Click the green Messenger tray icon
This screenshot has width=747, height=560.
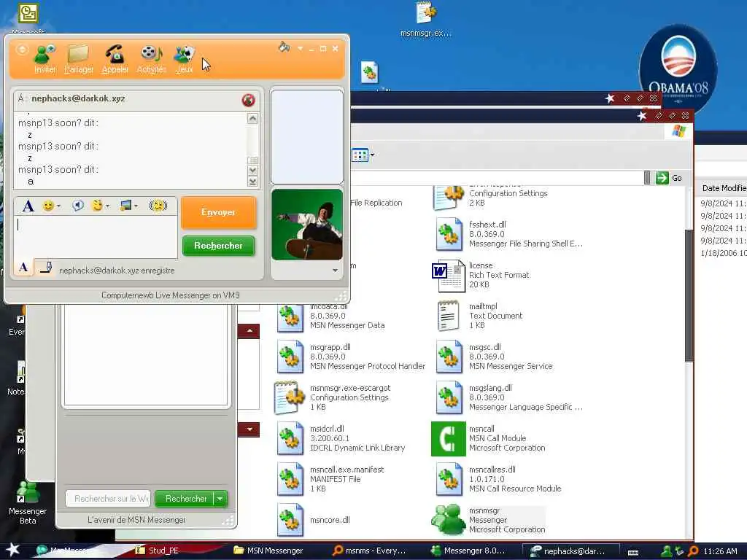[667, 551]
